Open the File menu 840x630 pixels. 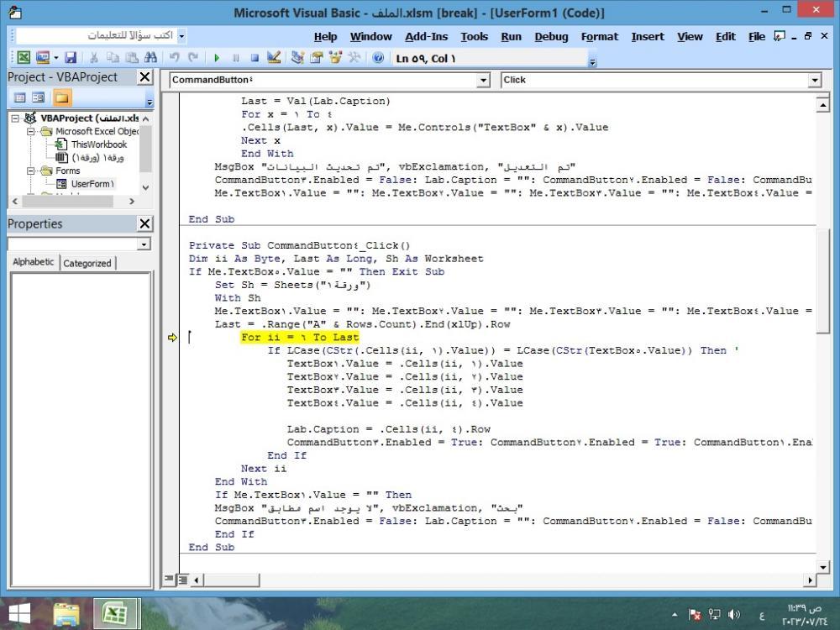pyautogui.click(x=757, y=36)
